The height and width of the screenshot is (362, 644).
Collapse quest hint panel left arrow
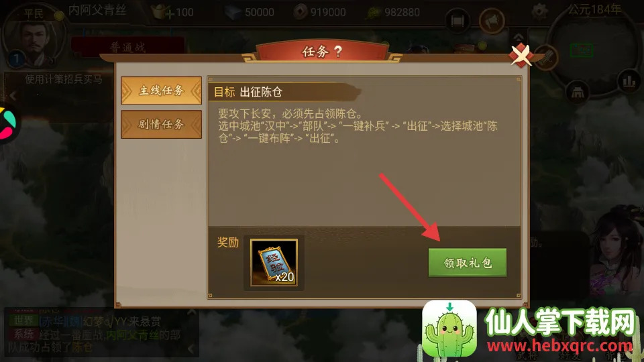coord(13,96)
